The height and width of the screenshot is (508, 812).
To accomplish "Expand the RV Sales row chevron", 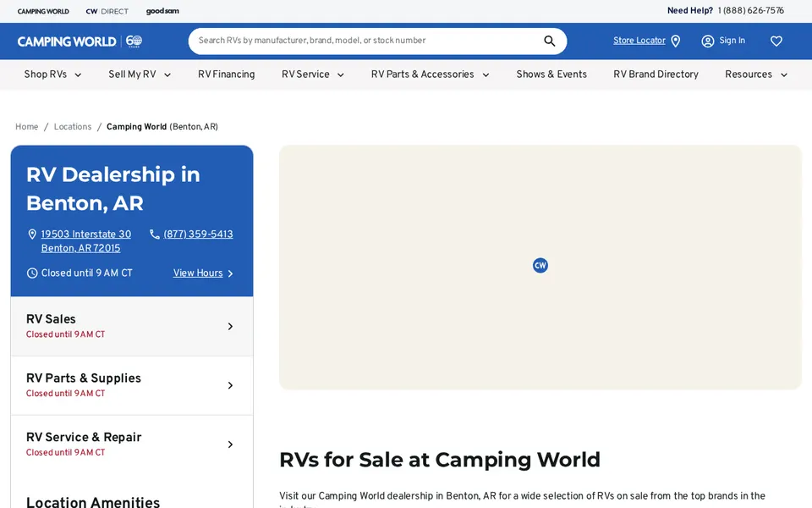I will click(x=230, y=327).
